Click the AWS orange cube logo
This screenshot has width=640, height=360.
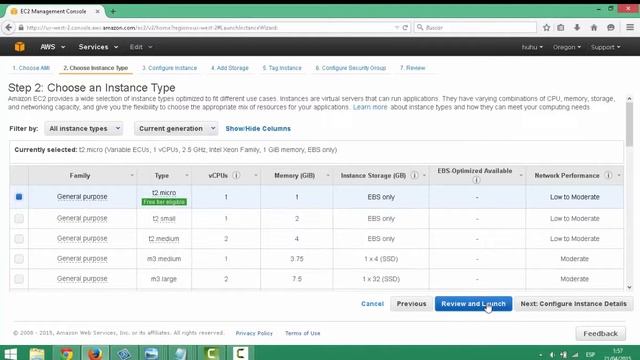pos(19,47)
